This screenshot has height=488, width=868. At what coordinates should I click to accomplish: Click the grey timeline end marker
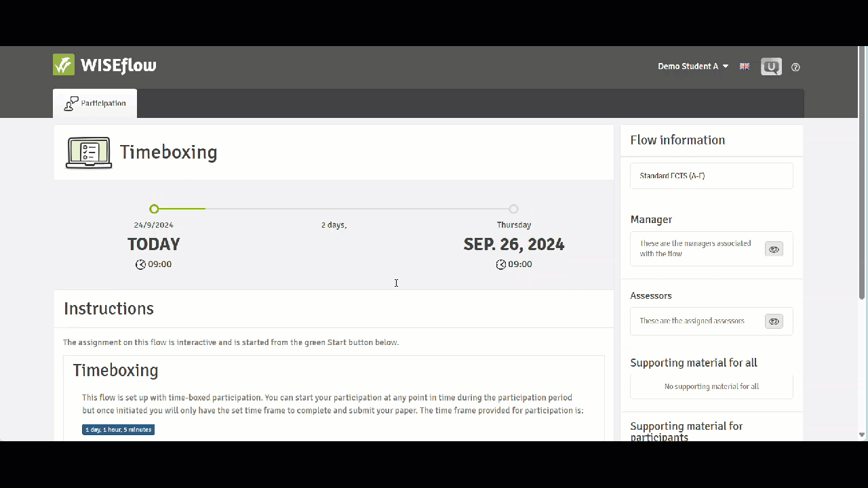pos(513,209)
